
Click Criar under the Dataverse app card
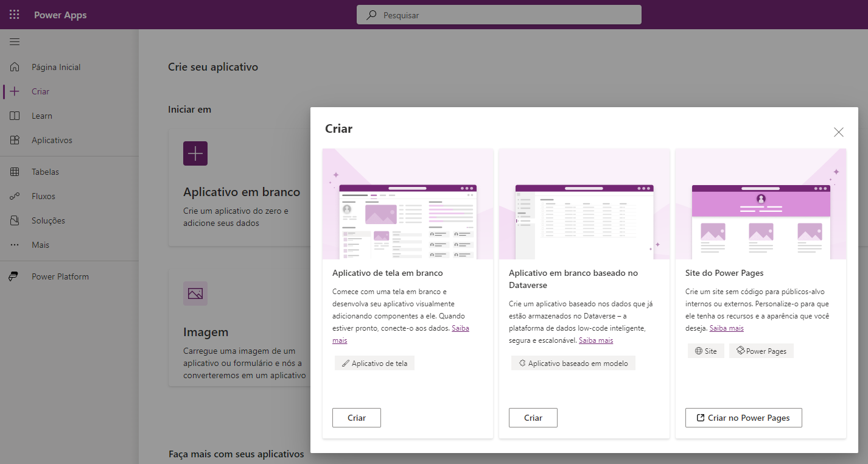(533, 418)
